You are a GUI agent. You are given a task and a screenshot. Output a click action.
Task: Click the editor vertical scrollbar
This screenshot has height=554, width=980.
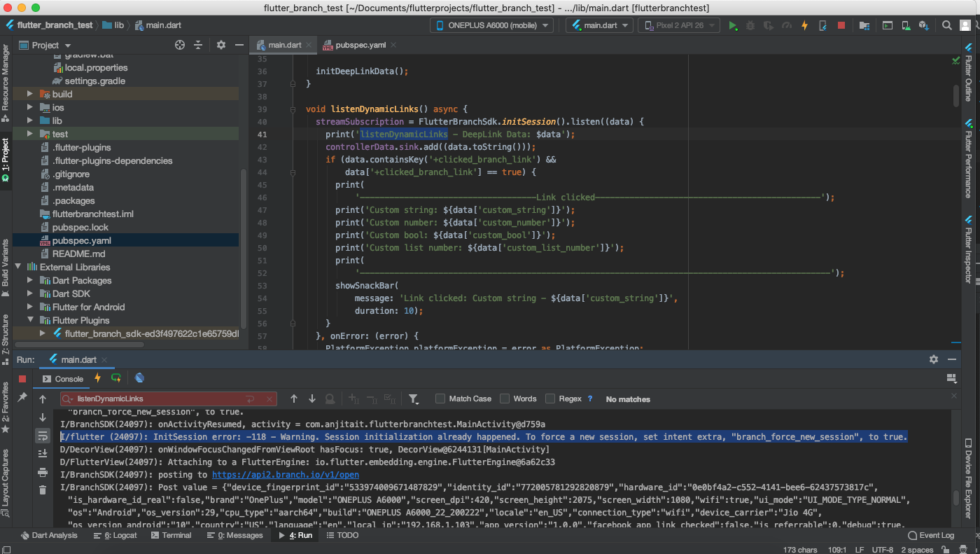956,95
